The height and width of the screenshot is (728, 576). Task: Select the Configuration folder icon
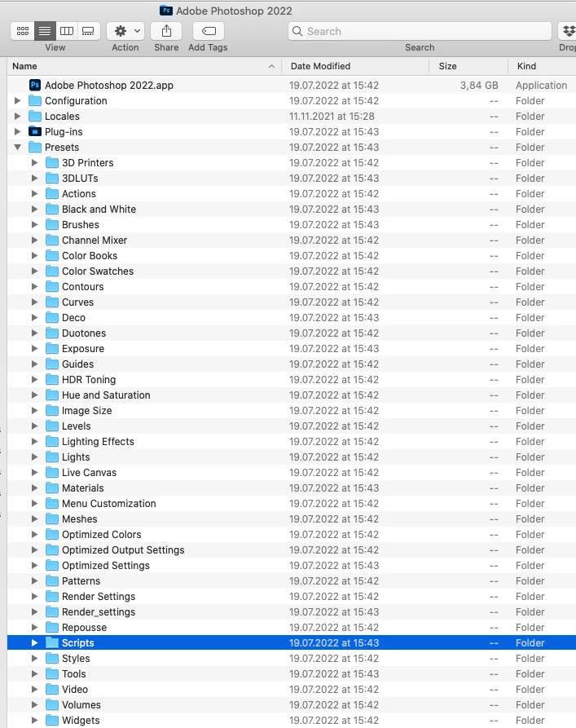(x=35, y=101)
